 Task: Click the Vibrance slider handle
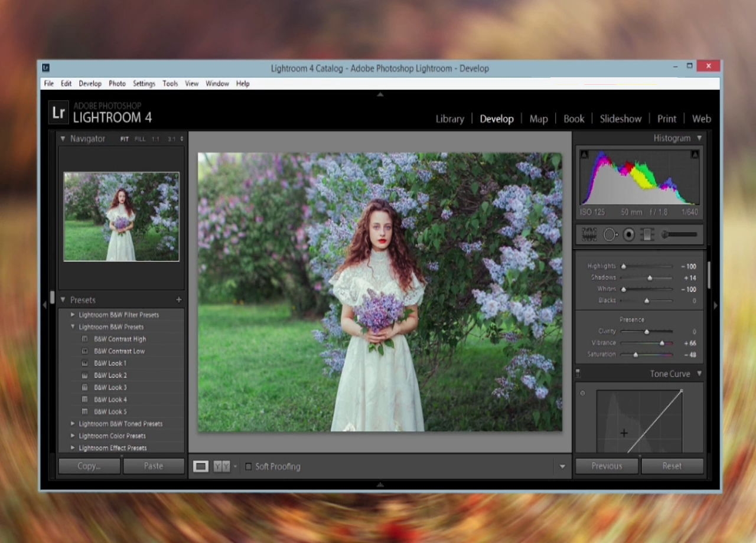coord(662,343)
